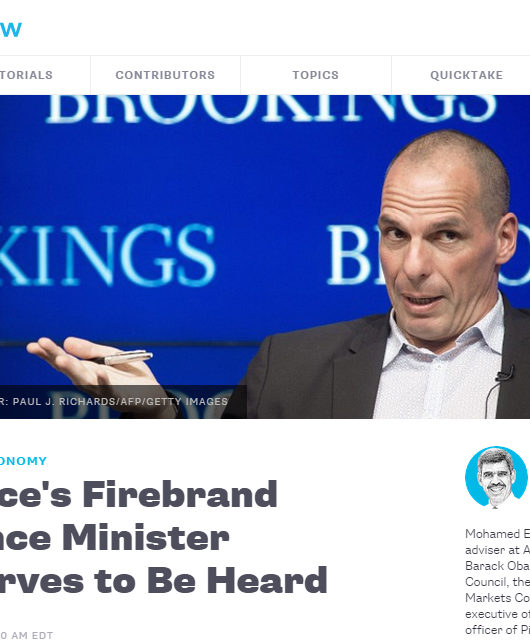Click the Markets Co bio line
This screenshot has height=640, width=530.
[497, 598]
